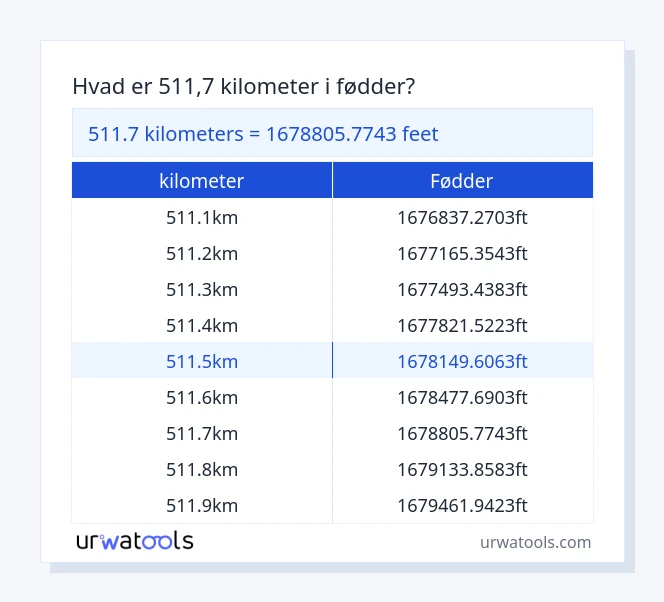This screenshot has width=664, height=602.
Task: Click the highlighted 1678149.6063ft value
Action: 462,361
